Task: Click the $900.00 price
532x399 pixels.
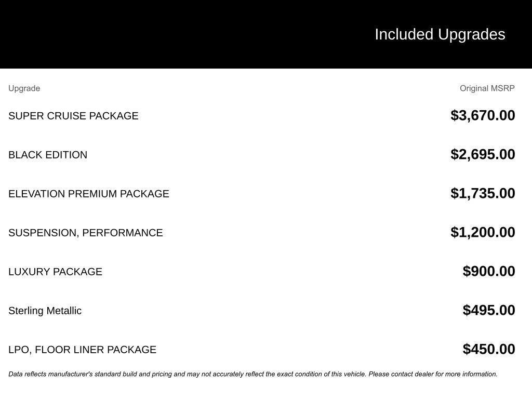Action: pos(489,271)
